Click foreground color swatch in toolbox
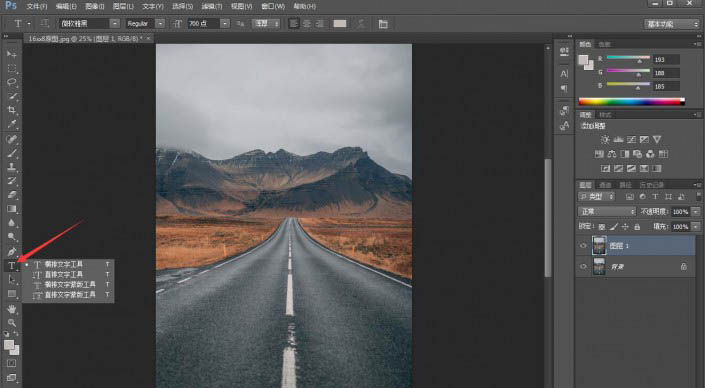This screenshot has width=705, height=388. [9, 345]
